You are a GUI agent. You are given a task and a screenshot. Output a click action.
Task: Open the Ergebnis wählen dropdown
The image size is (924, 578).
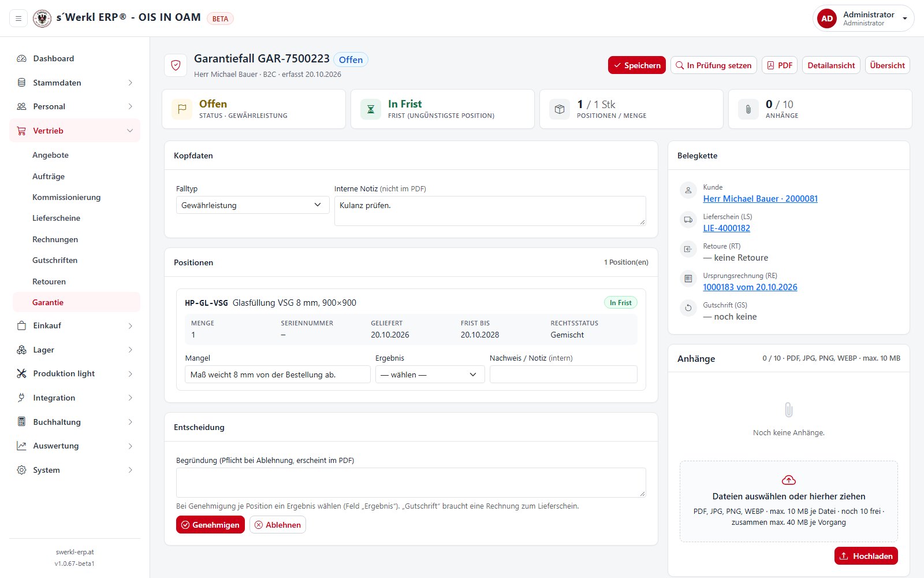430,375
